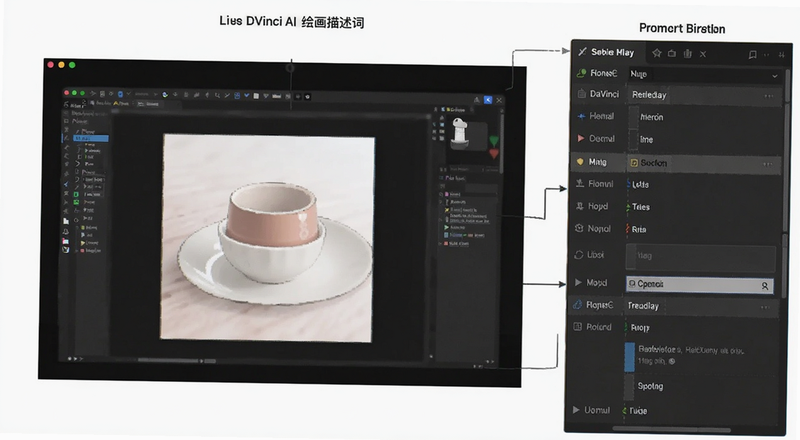Click the blue icon beside RonsεC

[578, 304]
